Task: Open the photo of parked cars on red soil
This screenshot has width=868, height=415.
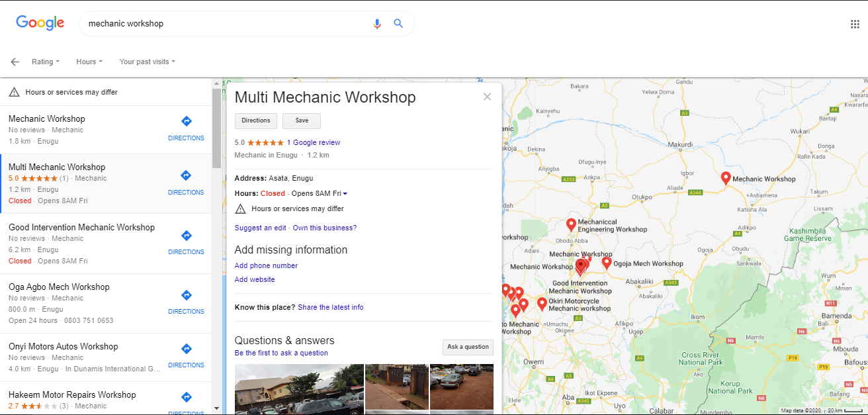Action: coord(462,387)
